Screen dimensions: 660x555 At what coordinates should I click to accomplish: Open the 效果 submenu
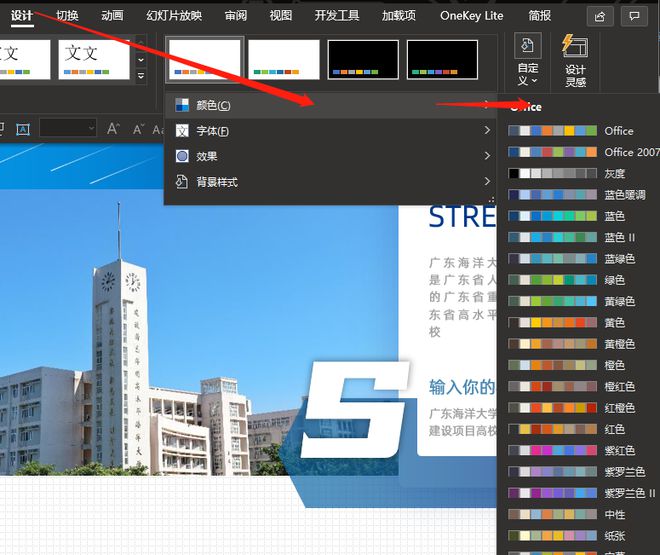330,156
